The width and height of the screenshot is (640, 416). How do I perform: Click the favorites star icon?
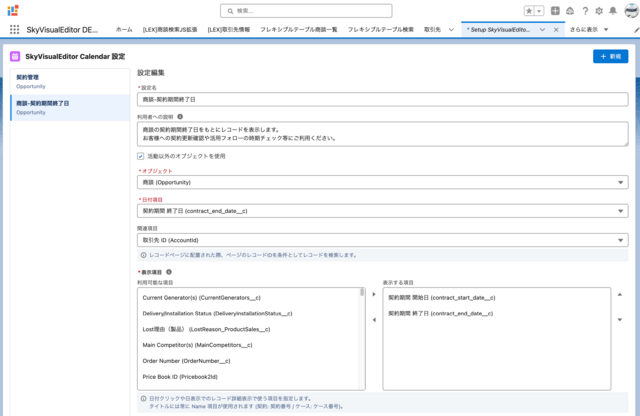point(529,11)
